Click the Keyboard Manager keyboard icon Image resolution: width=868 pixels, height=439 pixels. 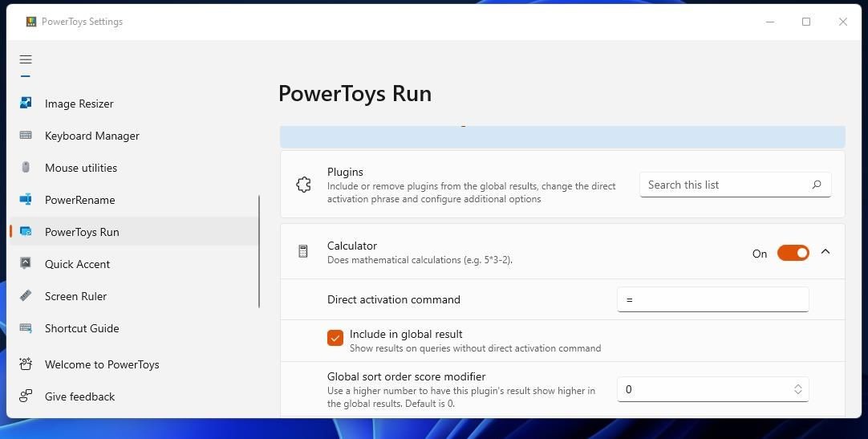(x=26, y=135)
